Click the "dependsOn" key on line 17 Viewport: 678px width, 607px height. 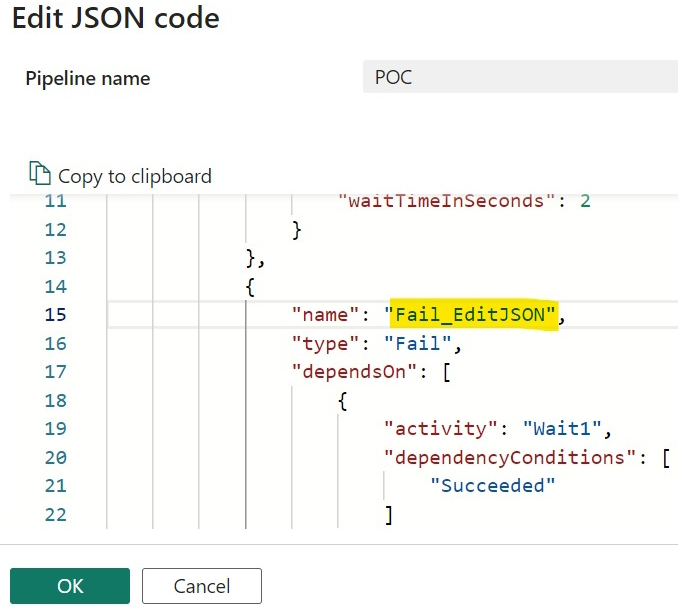click(354, 372)
